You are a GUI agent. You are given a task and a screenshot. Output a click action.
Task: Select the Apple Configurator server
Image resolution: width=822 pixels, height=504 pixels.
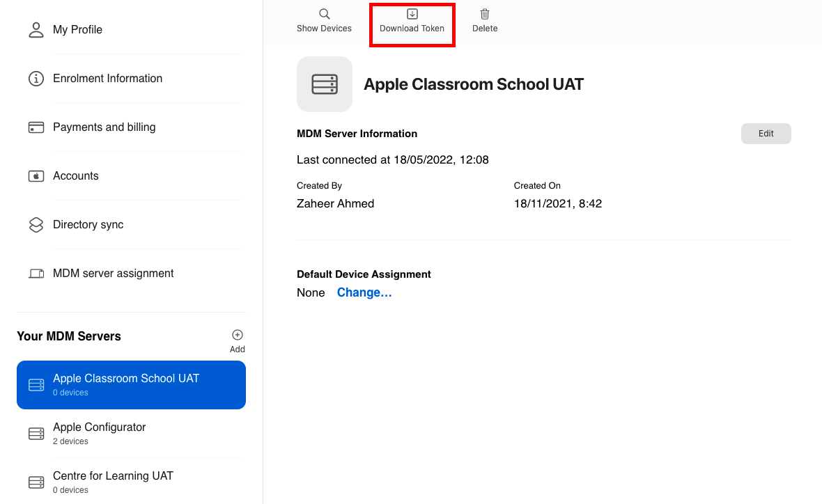131,434
